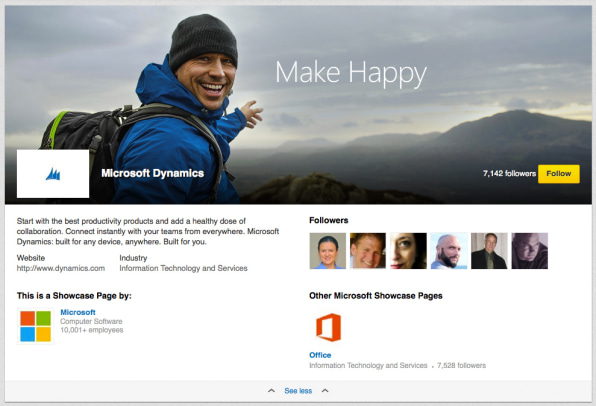Select fifth follower photo, man in dark suit
Screen dimensions: 596x406
point(489,251)
